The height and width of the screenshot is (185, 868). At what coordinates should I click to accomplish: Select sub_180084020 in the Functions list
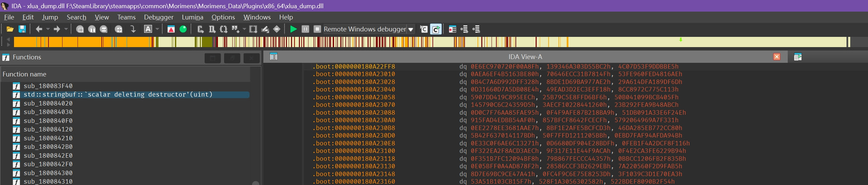coord(48,103)
